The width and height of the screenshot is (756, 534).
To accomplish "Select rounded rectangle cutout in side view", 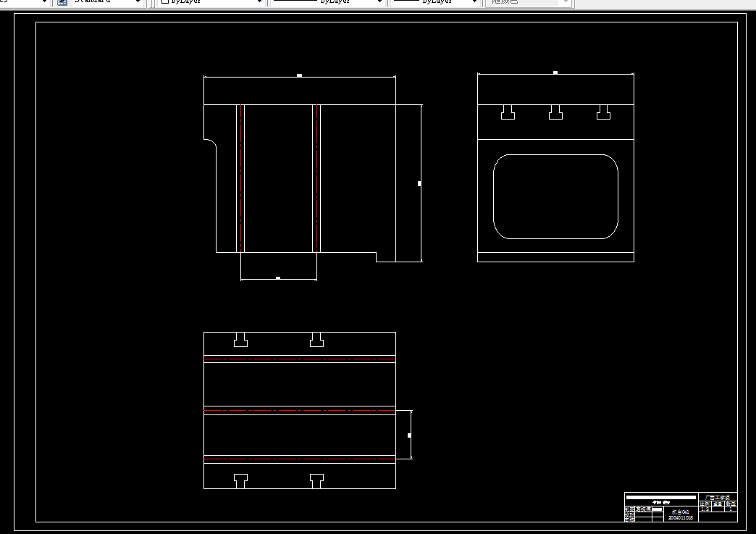I will [555, 197].
